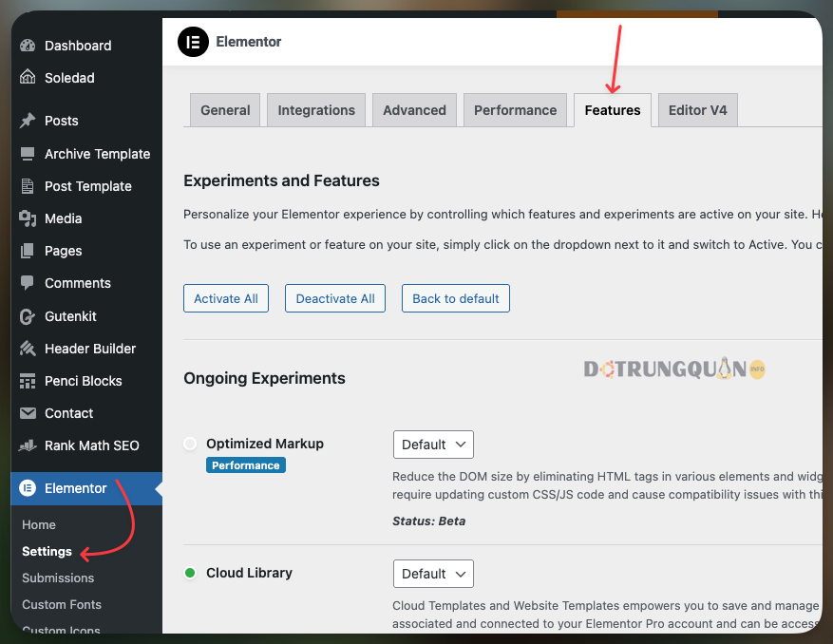Click the Cloud Library green status dot

point(190,573)
